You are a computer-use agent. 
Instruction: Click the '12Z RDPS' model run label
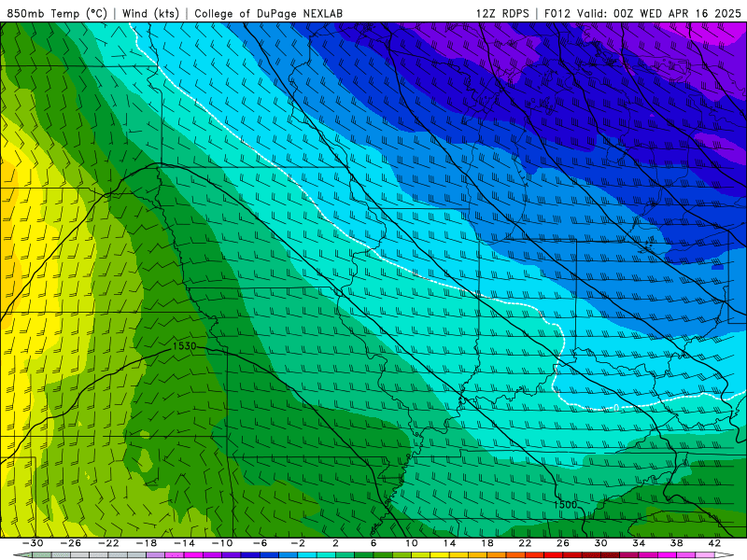pyautogui.click(x=502, y=13)
